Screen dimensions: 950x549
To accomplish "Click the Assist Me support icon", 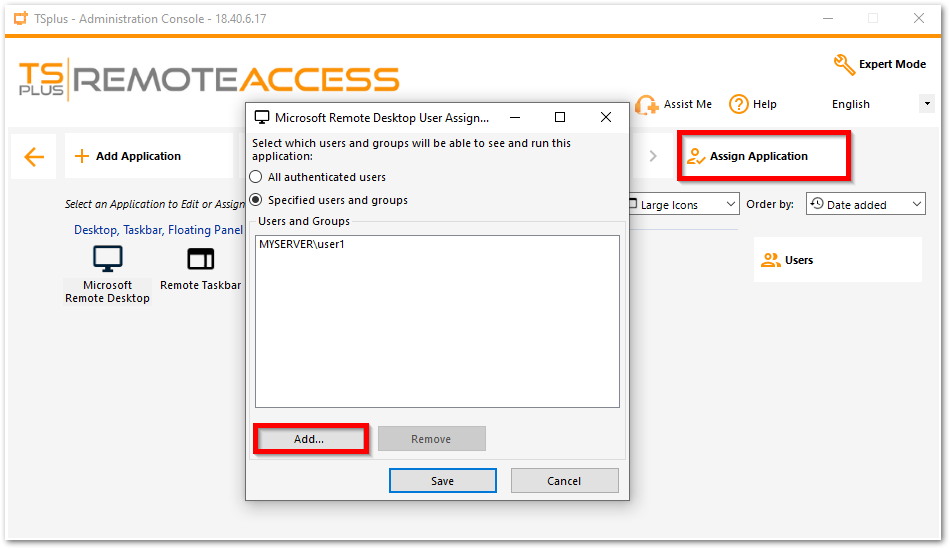I will (x=647, y=104).
